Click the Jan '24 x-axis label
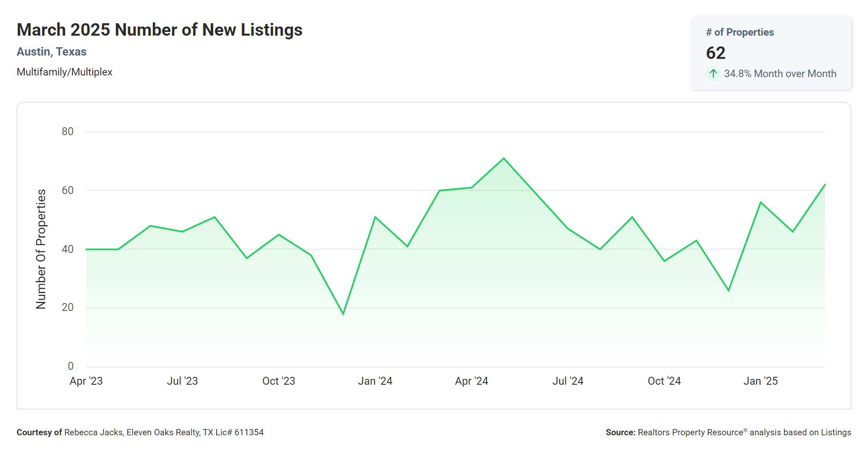Viewport: 868px width, 456px height. 375,381
